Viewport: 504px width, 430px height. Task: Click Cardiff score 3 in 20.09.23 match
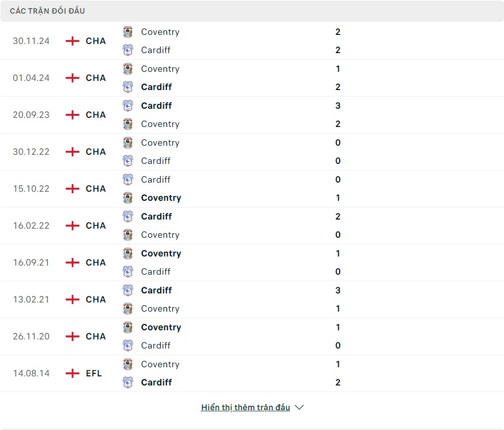coord(338,106)
